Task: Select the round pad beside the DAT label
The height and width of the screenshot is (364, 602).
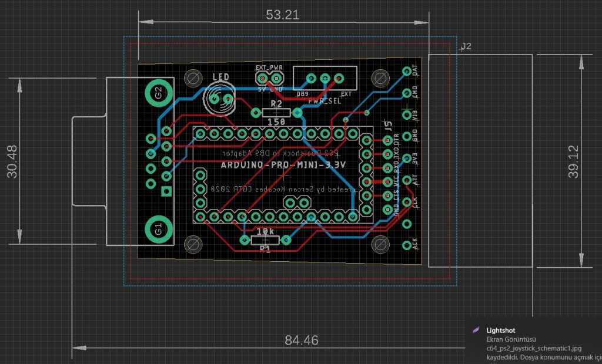Action: [407, 71]
